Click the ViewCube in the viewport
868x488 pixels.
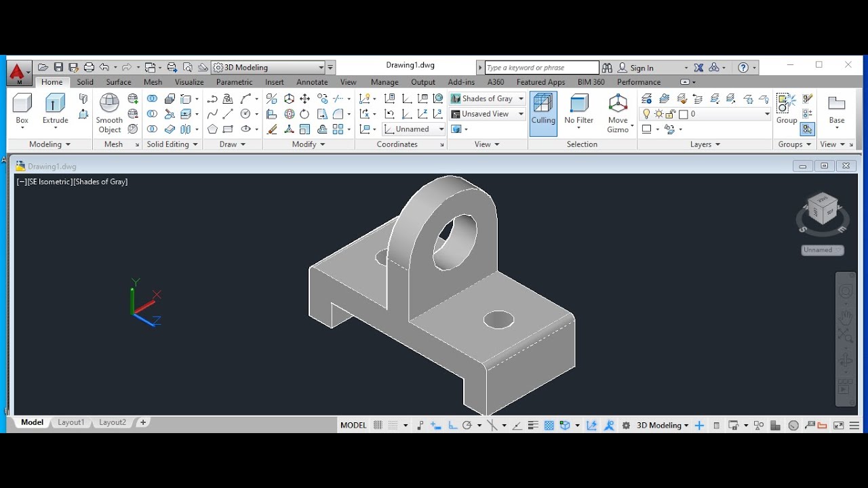(823, 209)
